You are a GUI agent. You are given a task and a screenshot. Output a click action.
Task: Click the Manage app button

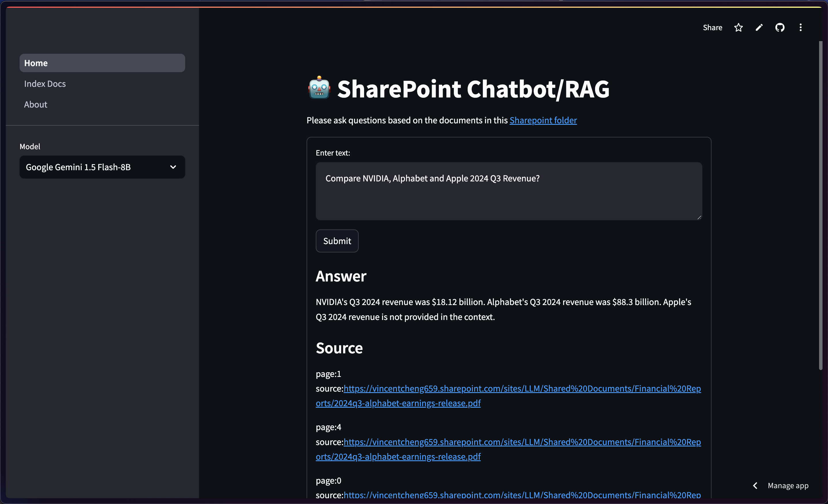pyautogui.click(x=788, y=486)
